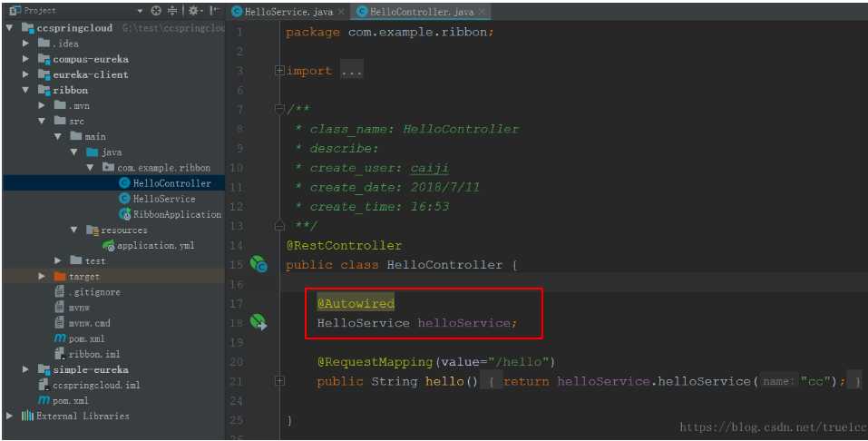Image resolution: width=868 pixels, height=441 pixels.
Task: Click the eureka-client module folder icon
Action: pyautogui.click(x=44, y=74)
